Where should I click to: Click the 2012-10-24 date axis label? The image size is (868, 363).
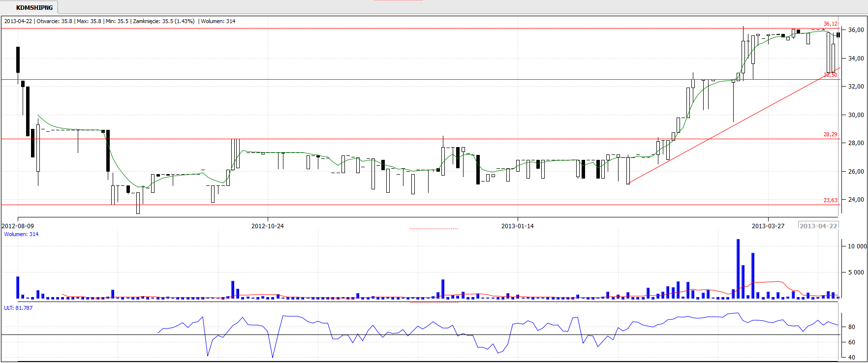coord(268,226)
